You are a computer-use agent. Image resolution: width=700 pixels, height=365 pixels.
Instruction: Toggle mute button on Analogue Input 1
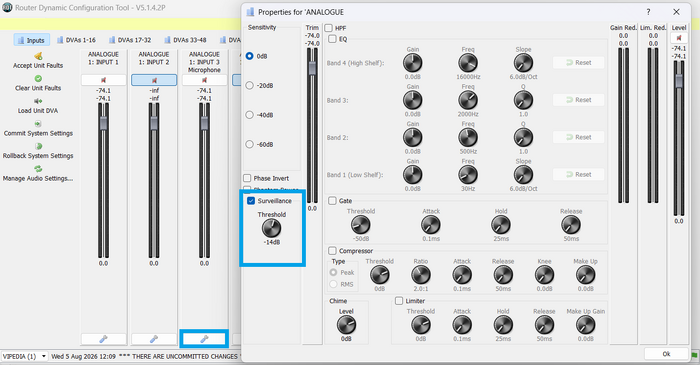click(104, 80)
